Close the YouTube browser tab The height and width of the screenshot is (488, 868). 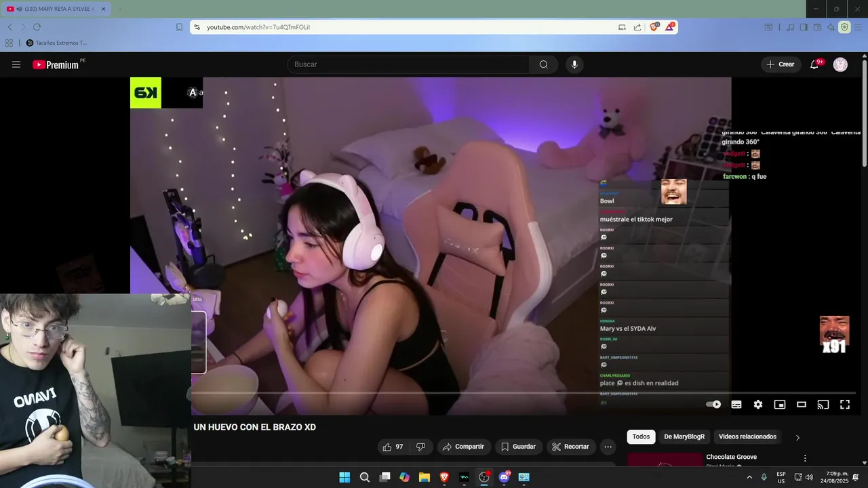coord(104,9)
